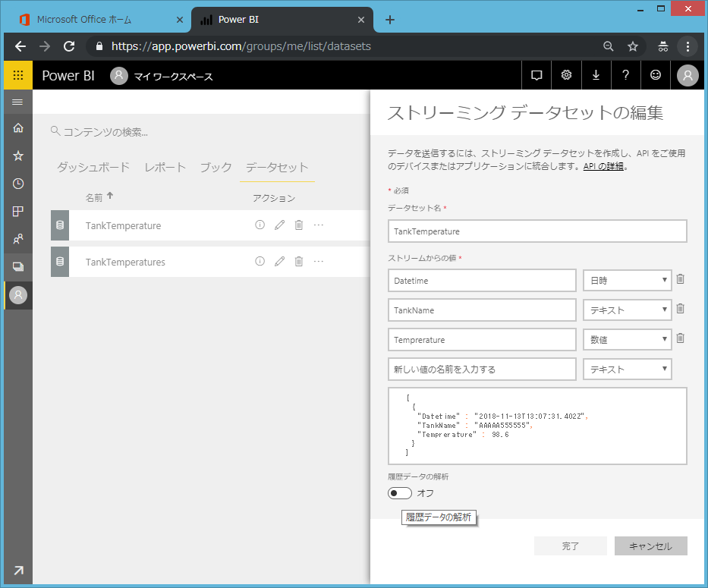
Task: Open the API の詳細 link
Action: (603, 166)
